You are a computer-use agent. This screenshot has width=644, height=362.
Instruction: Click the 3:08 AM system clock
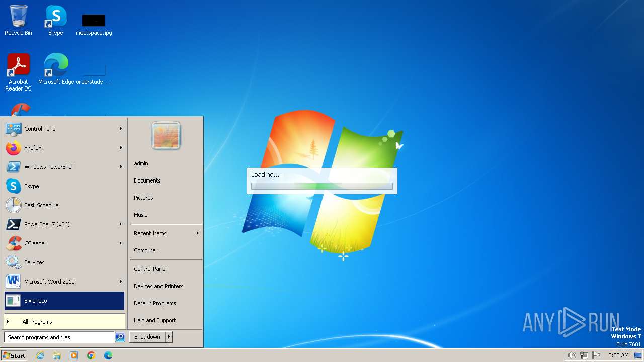pyautogui.click(x=618, y=355)
